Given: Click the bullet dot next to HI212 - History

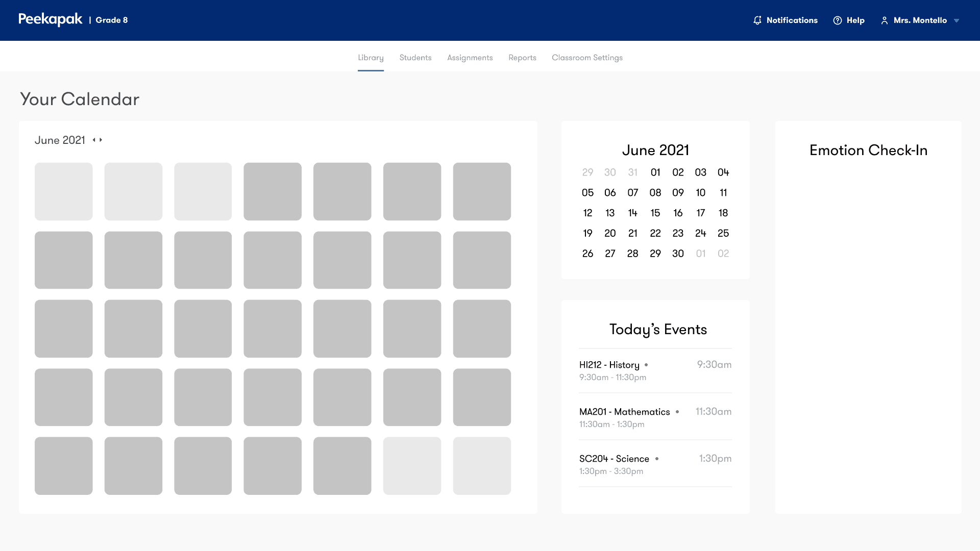Looking at the screenshot, I should click(646, 365).
